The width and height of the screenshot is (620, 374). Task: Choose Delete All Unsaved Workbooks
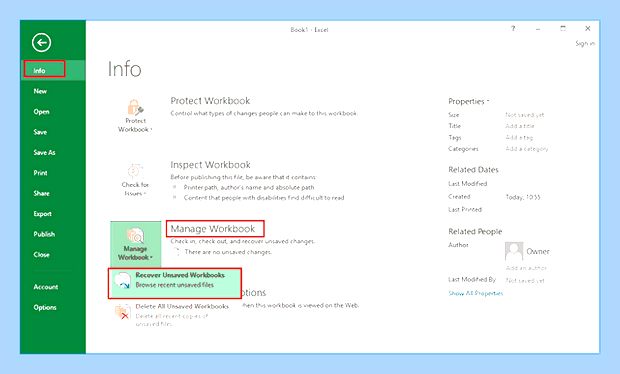(175, 315)
